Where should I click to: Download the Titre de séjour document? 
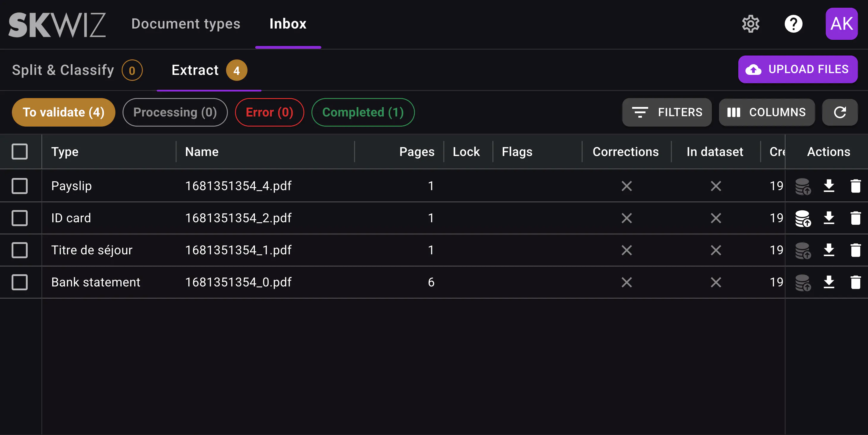[x=828, y=250]
